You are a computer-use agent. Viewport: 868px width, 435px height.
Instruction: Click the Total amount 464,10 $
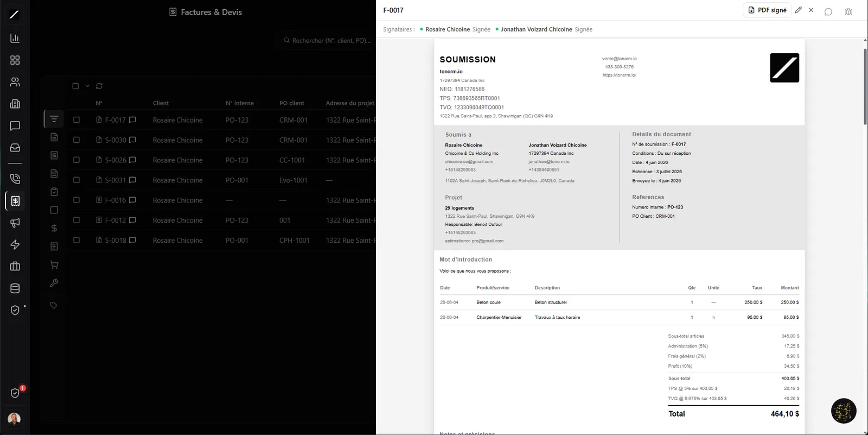click(x=784, y=414)
